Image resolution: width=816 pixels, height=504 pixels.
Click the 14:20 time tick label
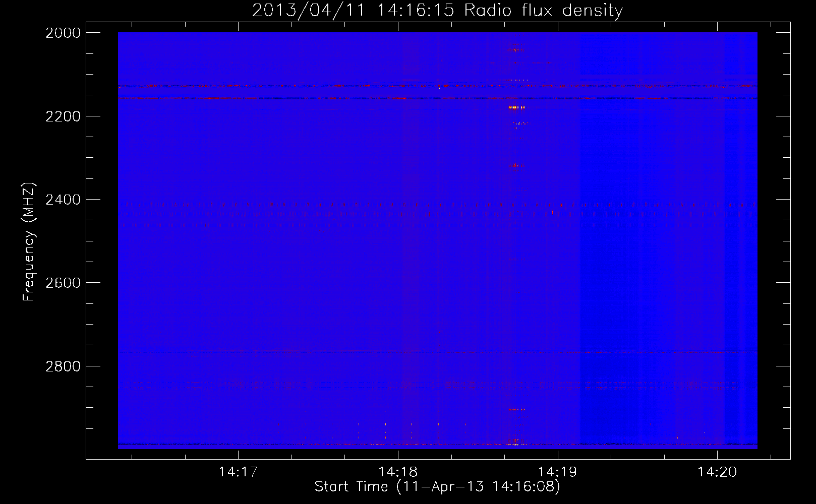point(717,472)
